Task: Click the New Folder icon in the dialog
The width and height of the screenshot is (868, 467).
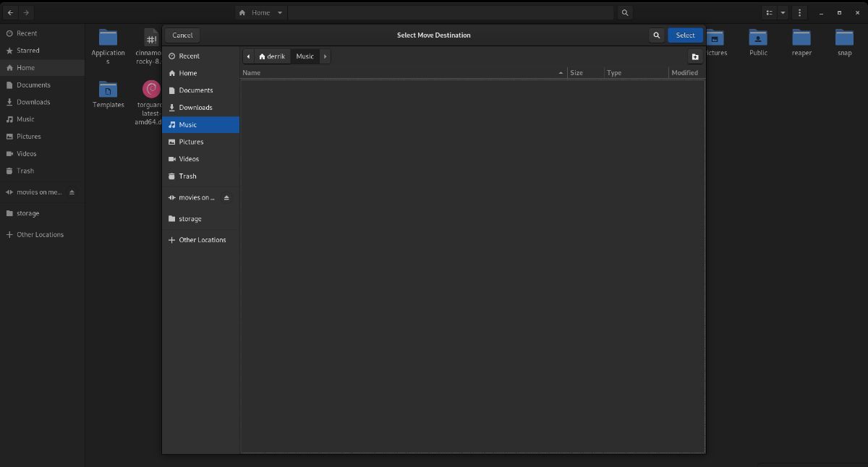Action: coord(694,56)
